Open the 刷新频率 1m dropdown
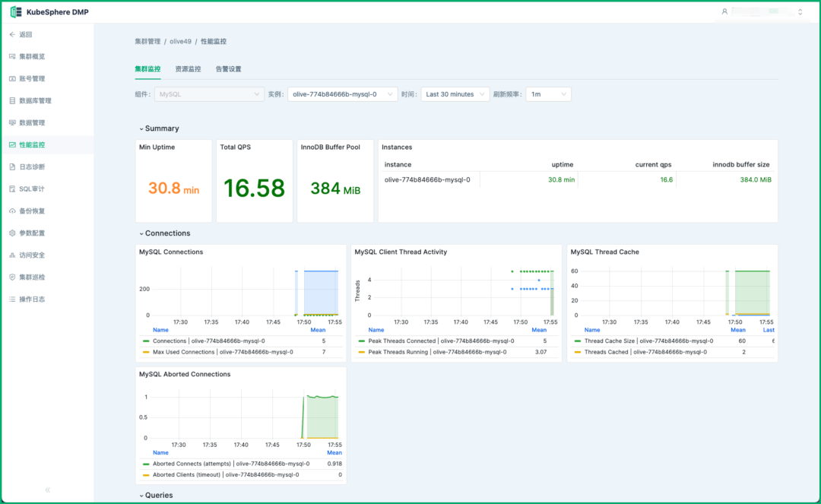 point(548,94)
